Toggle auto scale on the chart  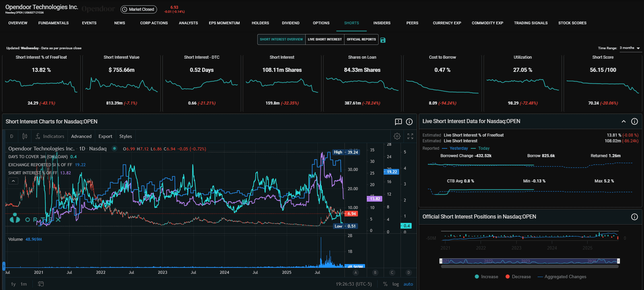point(408,284)
